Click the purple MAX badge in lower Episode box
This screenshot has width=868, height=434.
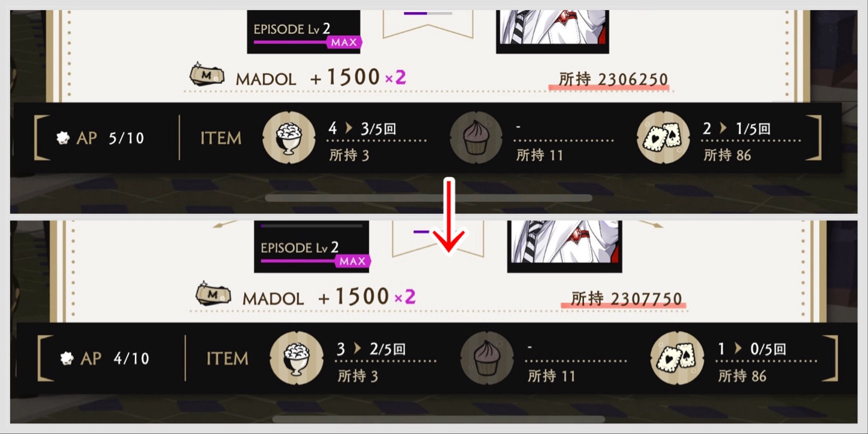(353, 261)
